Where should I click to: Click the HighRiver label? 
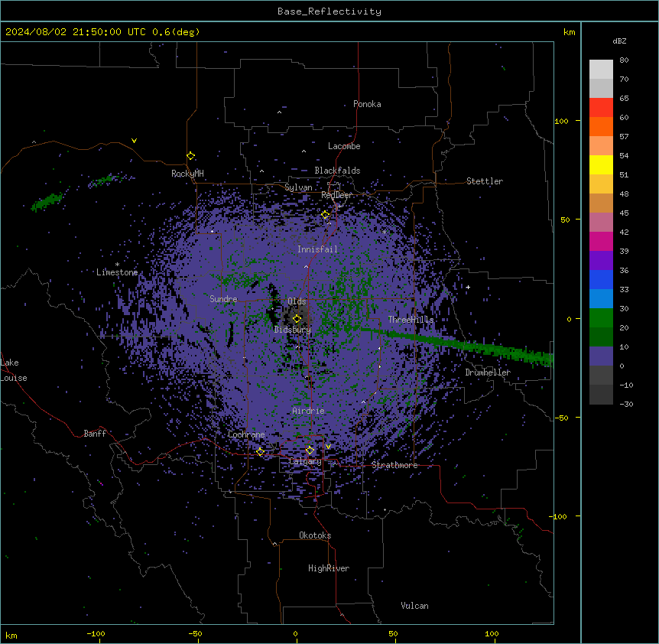point(329,568)
